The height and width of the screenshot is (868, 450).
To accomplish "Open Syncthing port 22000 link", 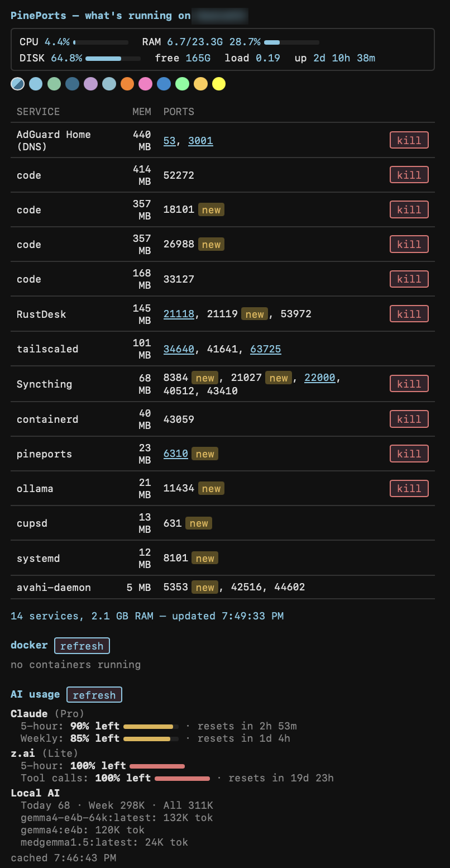I will [x=320, y=378].
